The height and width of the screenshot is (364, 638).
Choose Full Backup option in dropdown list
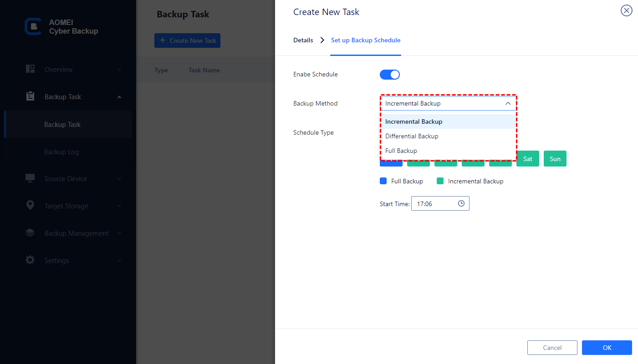click(401, 151)
